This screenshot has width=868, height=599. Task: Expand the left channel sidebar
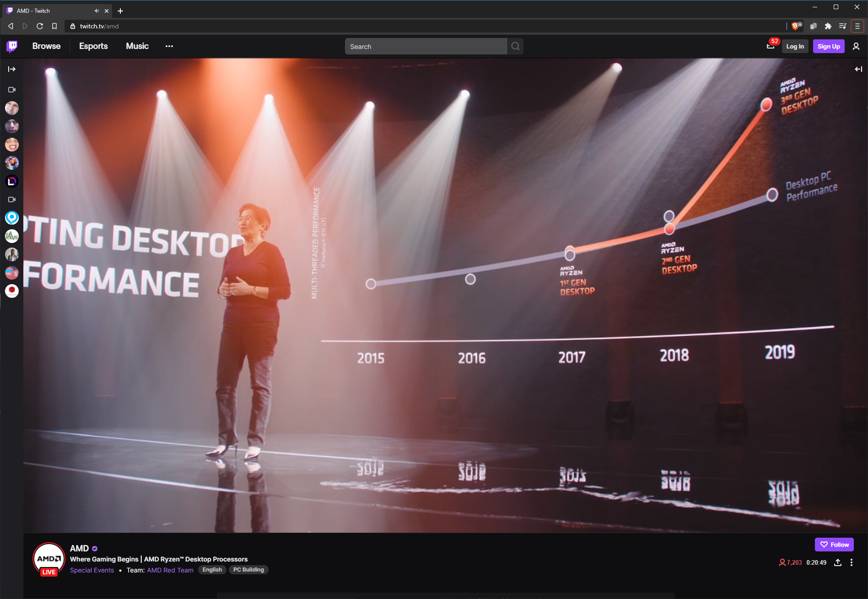[x=12, y=69]
